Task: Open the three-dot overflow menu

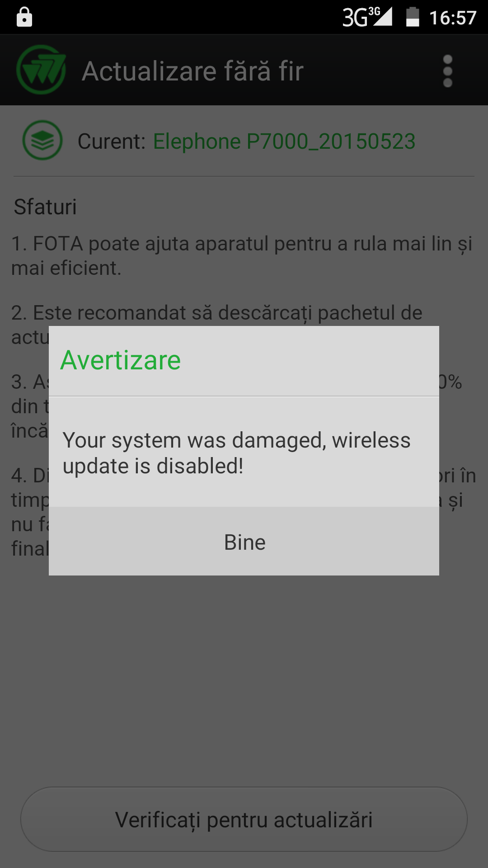Action: coord(447,71)
